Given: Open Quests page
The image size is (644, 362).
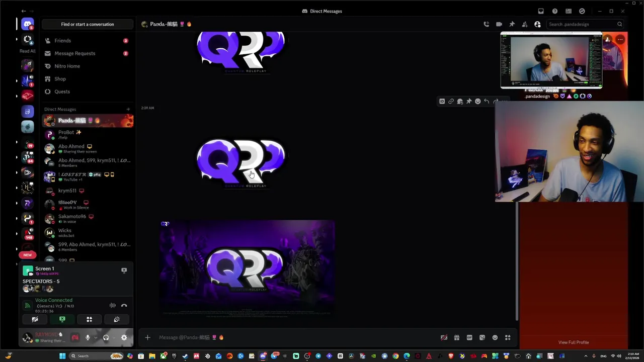Looking at the screenshot, I should point(88,92).
